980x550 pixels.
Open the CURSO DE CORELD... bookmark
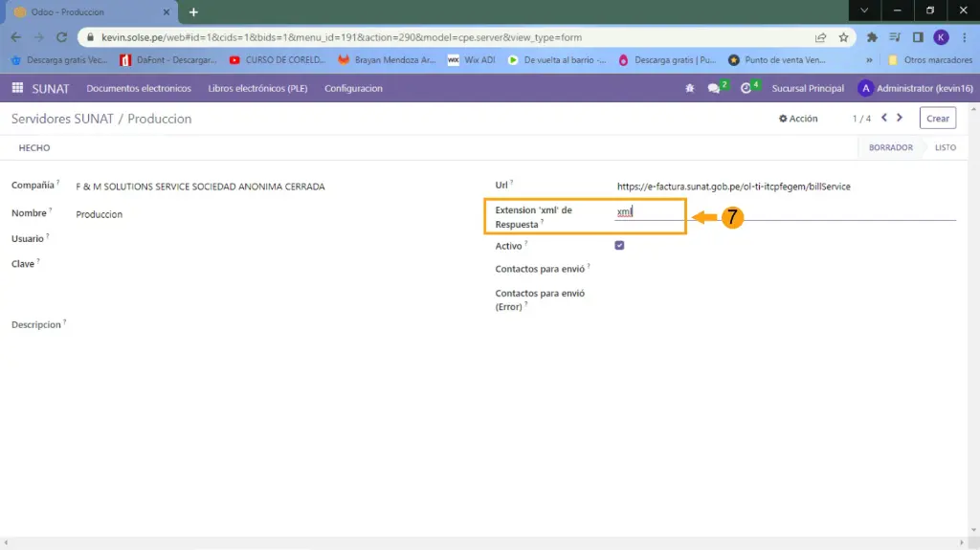[278, 60]
